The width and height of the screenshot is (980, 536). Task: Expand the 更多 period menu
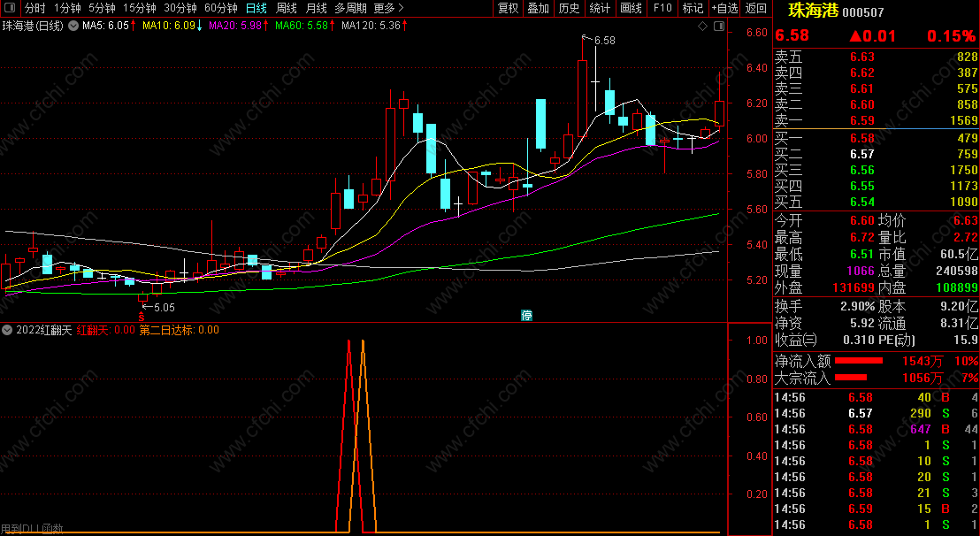(x=388, y=8)
